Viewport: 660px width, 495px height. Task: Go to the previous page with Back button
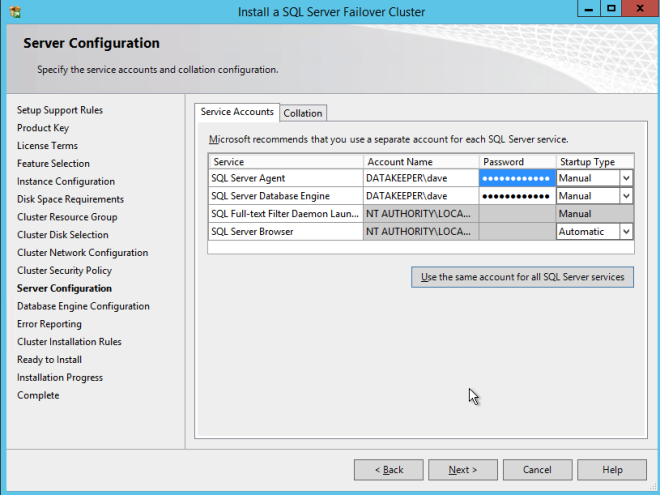tap(389, 470)
